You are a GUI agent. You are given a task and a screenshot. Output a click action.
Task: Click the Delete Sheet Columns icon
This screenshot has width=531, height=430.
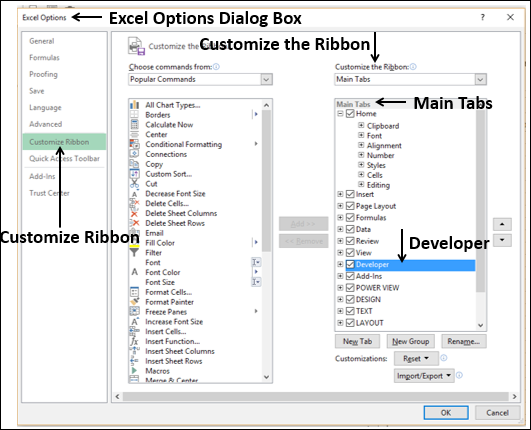pyautogui.click(x=134, y=213)
